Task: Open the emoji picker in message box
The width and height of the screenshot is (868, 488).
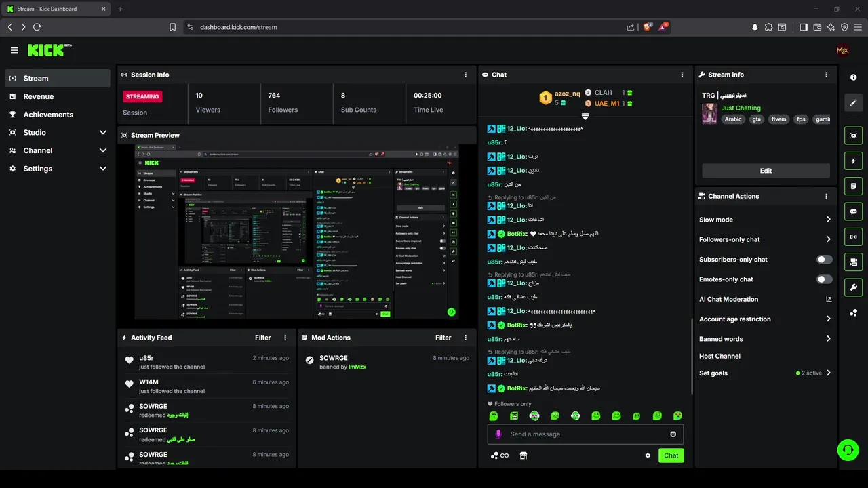Action: pyautogui.click(x=673, y=434)
